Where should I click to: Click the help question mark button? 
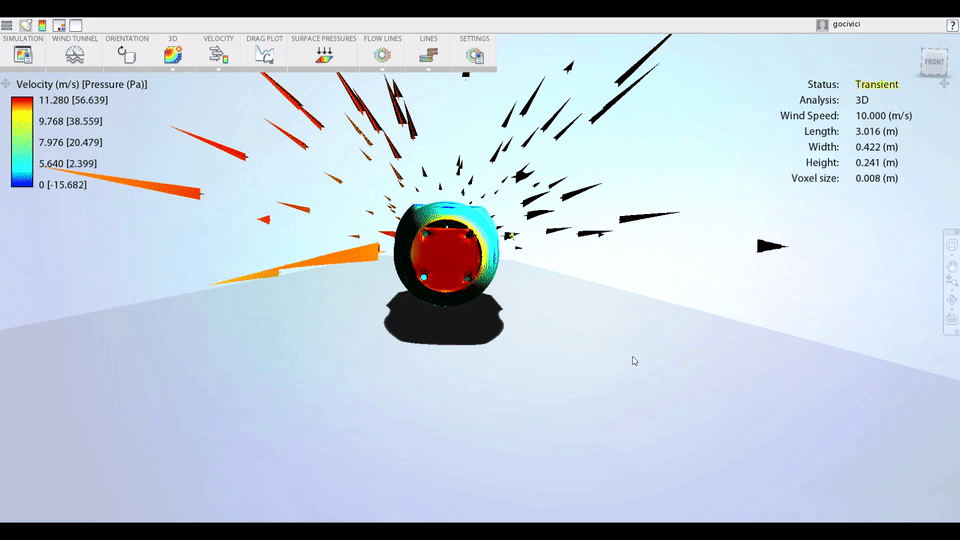click(953, 25)
